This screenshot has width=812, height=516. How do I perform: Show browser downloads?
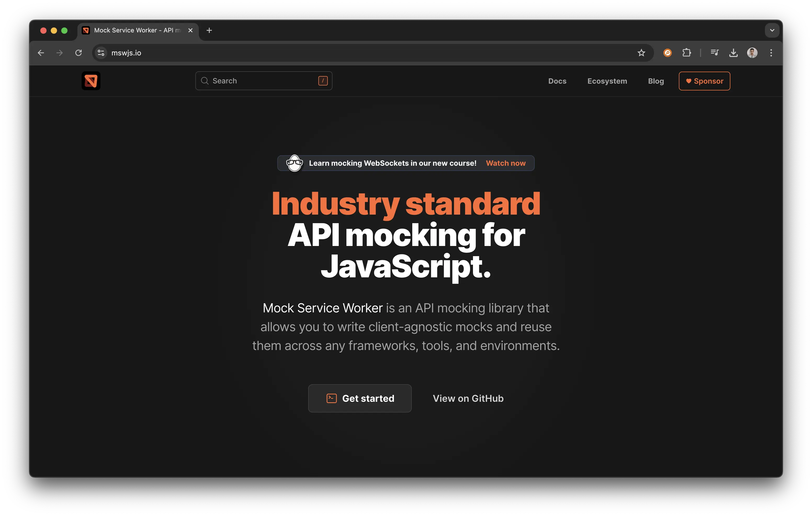[x=734, y=53]
